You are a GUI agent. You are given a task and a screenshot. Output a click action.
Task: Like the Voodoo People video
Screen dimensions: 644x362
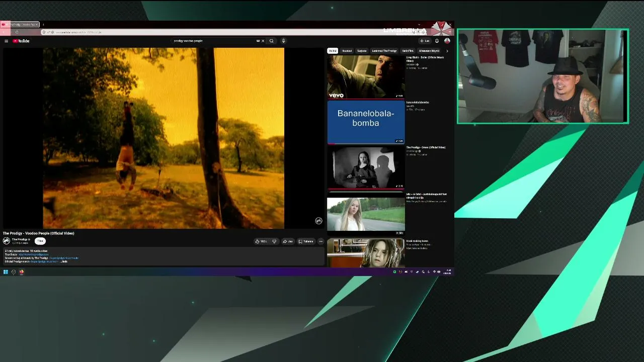pos(261,241)
